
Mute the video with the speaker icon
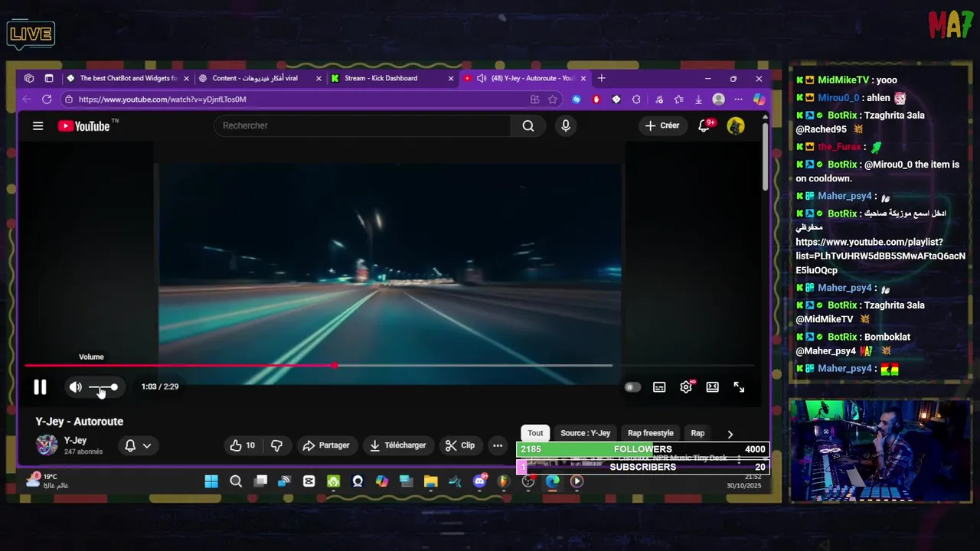pyautogui.click(x=75, y=387)
